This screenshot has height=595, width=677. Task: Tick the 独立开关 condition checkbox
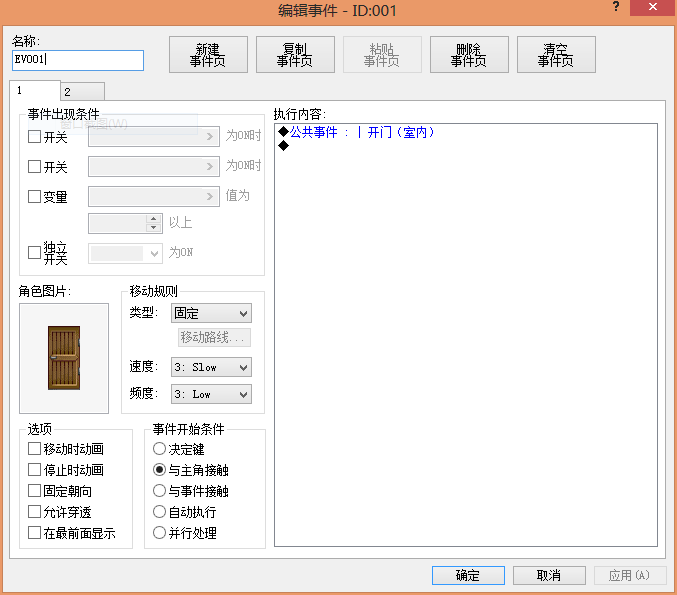(35, 253)
